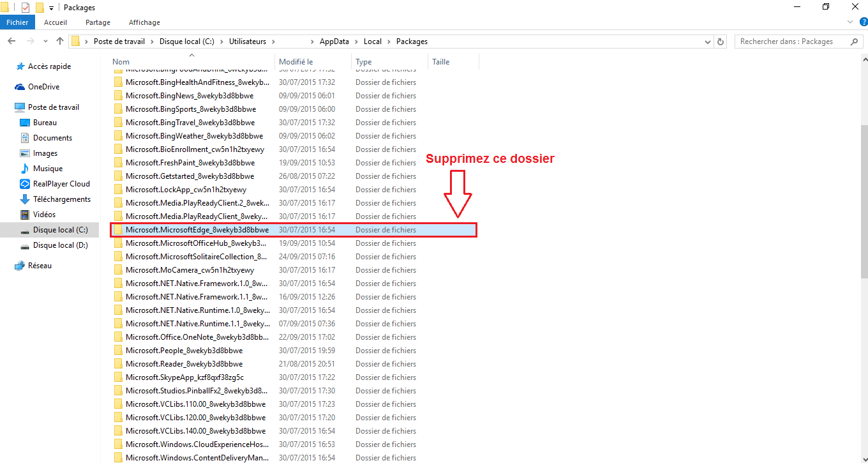This screenshot has height=463, width=868.
Task: Sort by the Modifié le column header
Action: [x=296, y=62]
